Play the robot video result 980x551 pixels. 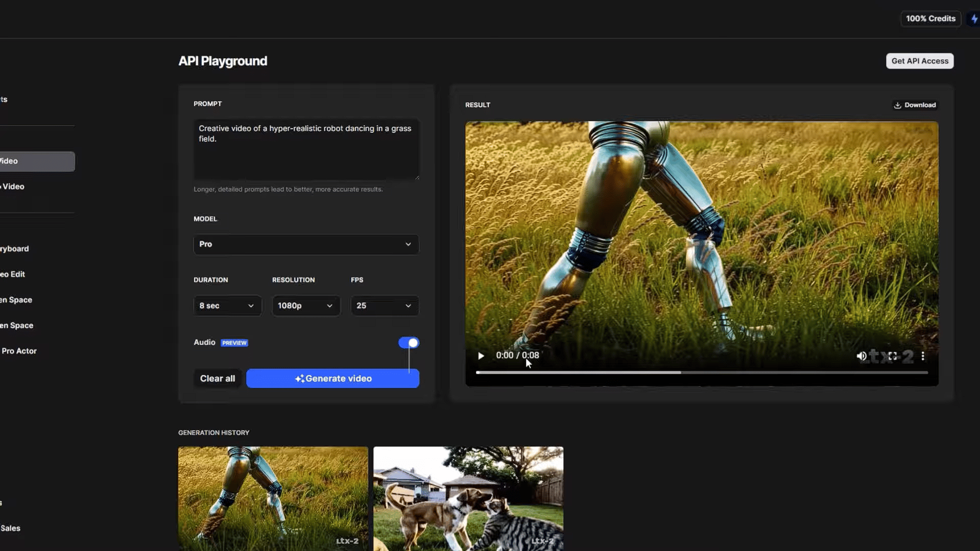coord(481,356)
